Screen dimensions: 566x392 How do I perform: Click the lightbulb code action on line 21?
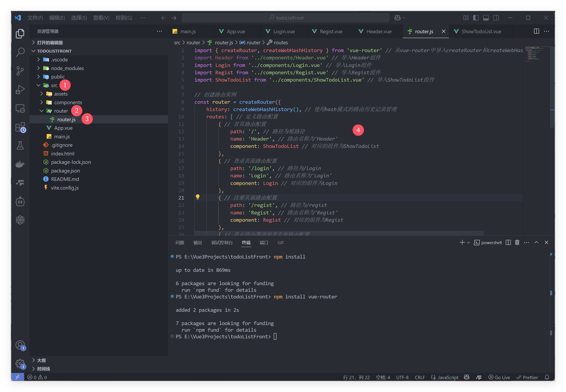tap(198, 197)
